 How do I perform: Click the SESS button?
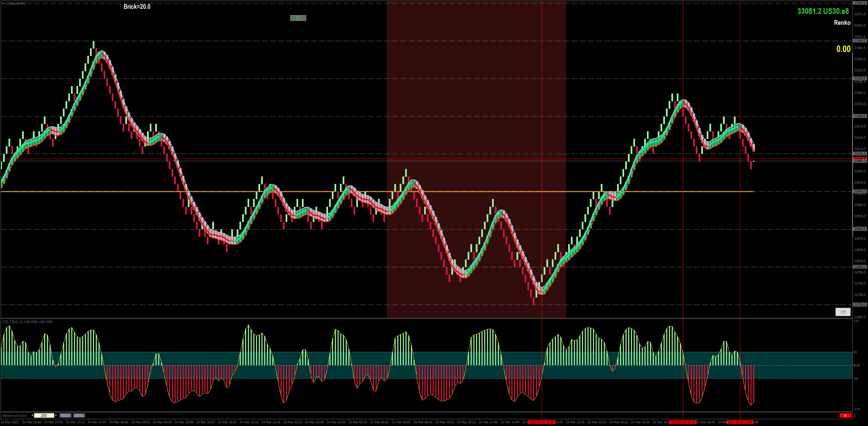pos(79,415)
